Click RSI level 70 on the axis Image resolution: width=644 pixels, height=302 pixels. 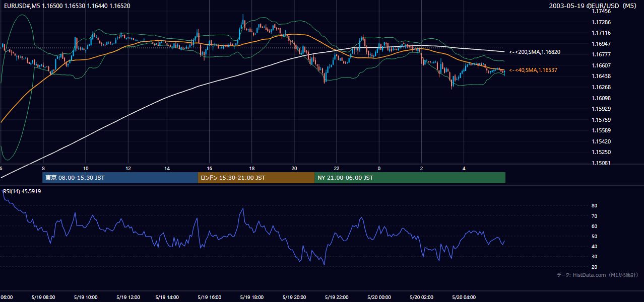click(594, 216)
